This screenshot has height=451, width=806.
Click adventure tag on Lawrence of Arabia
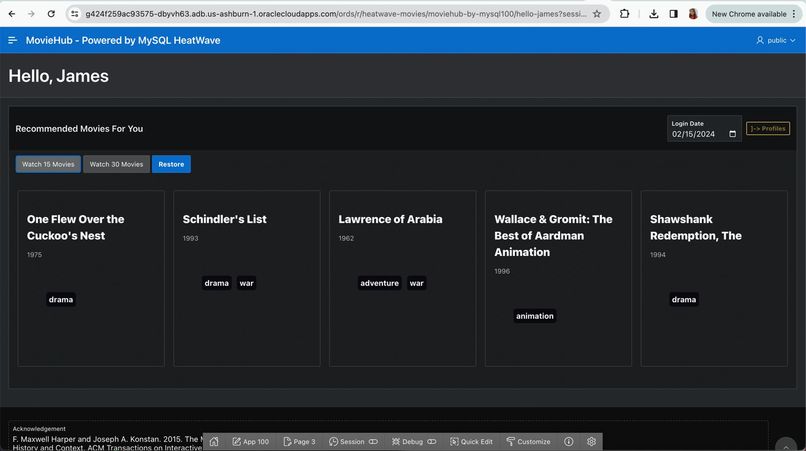coord(379,283)
